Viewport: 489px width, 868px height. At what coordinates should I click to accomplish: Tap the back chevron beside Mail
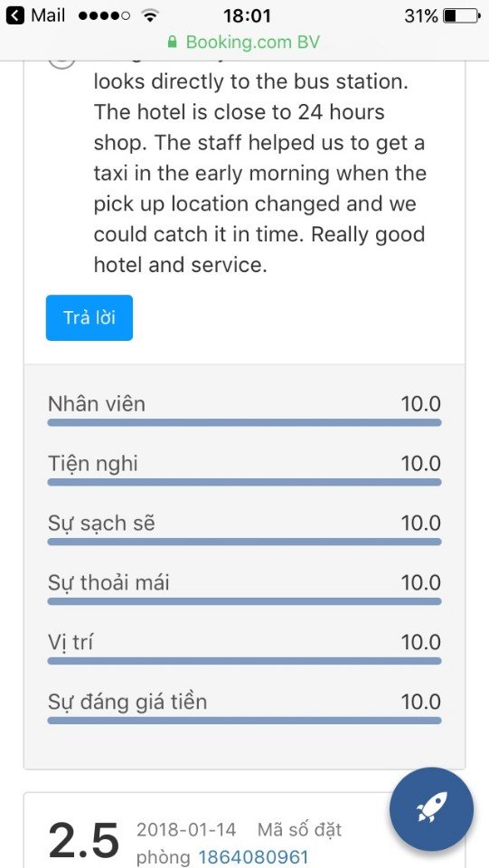[x=15, y=15]
